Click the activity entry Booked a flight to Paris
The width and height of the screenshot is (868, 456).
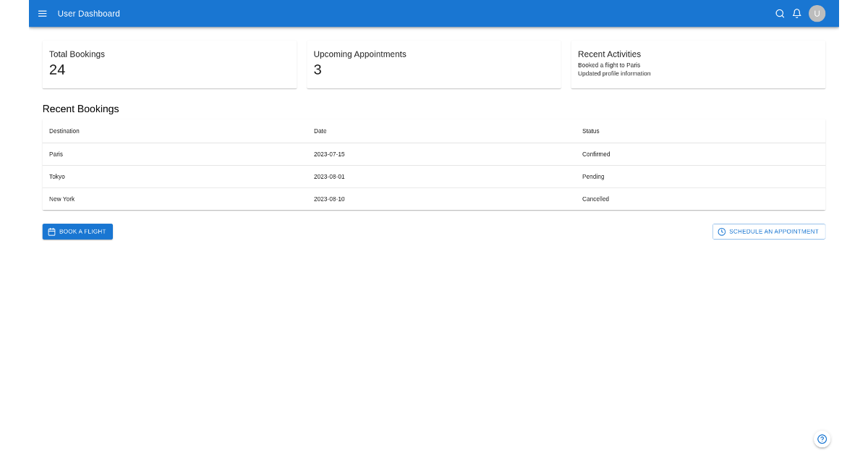pos(609,64)
